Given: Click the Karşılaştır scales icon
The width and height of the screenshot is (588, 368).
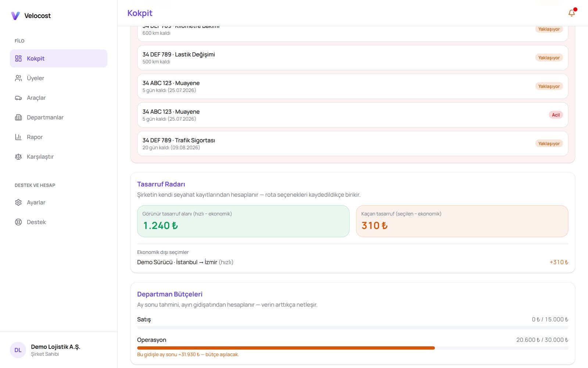Looking at the screenshot, I should [x=18, y=157].
